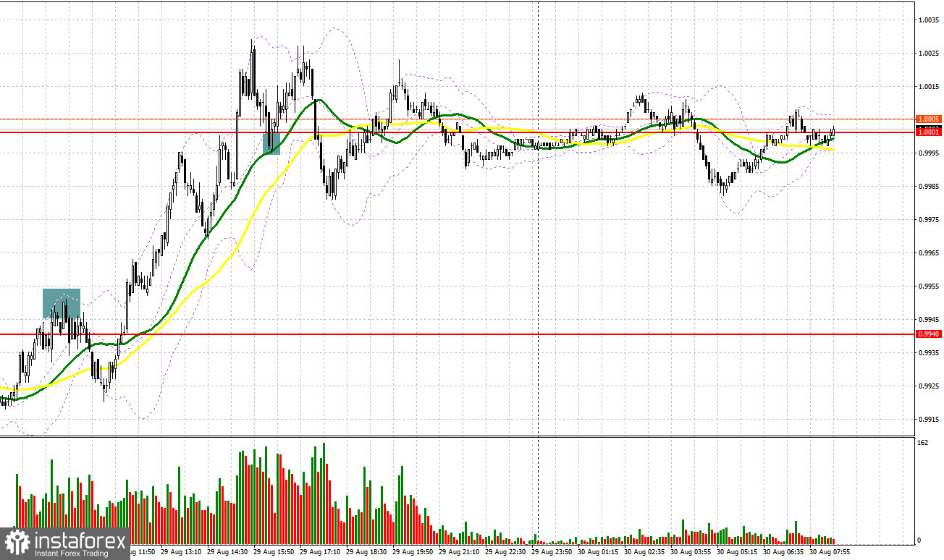
Task: Click the 30 Aug 06:35 time label
Action: pyautogui.click(x=783, y=551)
